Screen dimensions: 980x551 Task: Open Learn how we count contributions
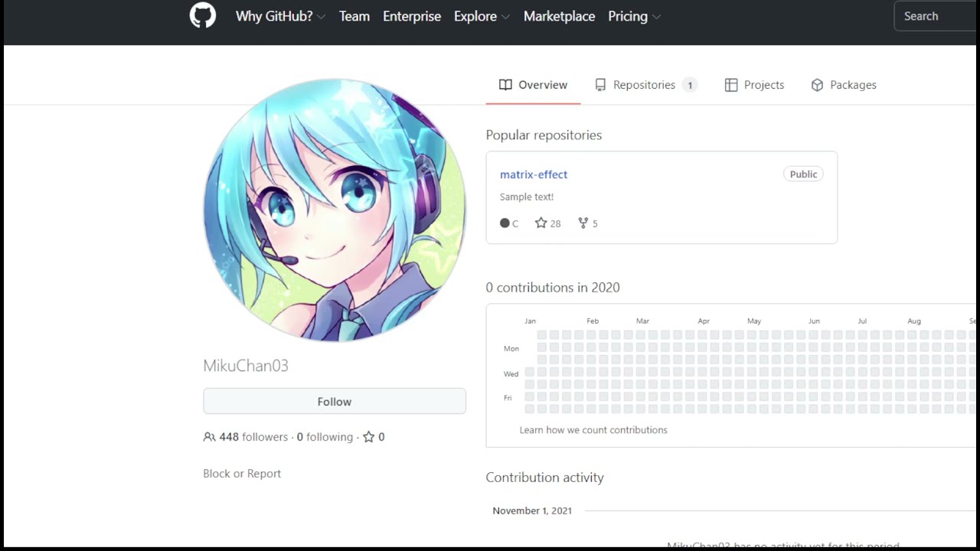(x=593, y=430)
